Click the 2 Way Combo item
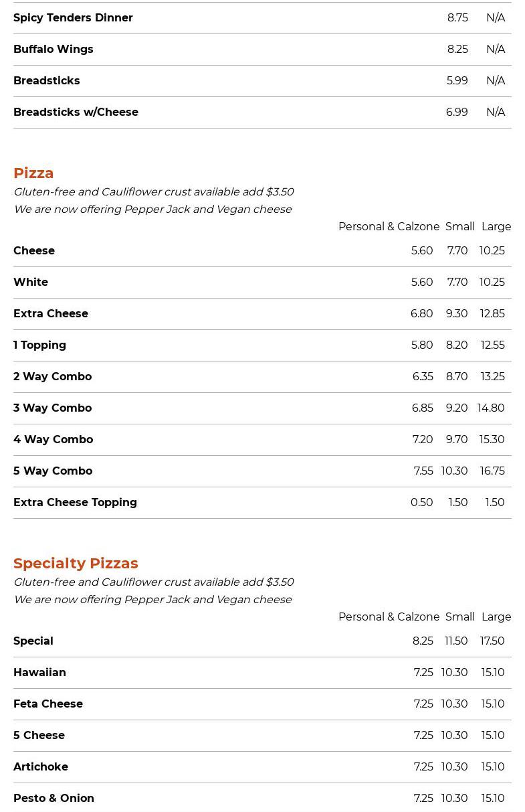525x812 pixels. [52, 376]
